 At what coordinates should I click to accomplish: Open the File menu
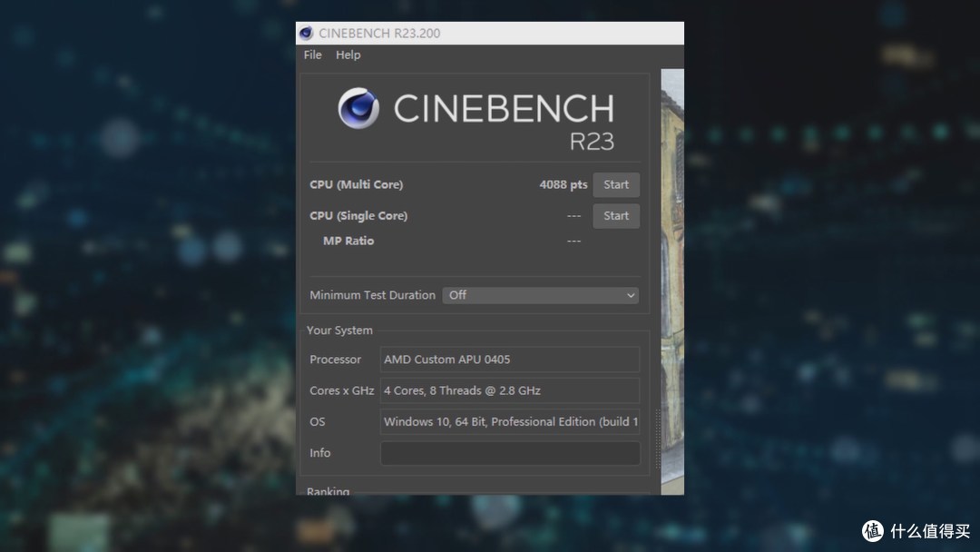[x=312, y=55]
